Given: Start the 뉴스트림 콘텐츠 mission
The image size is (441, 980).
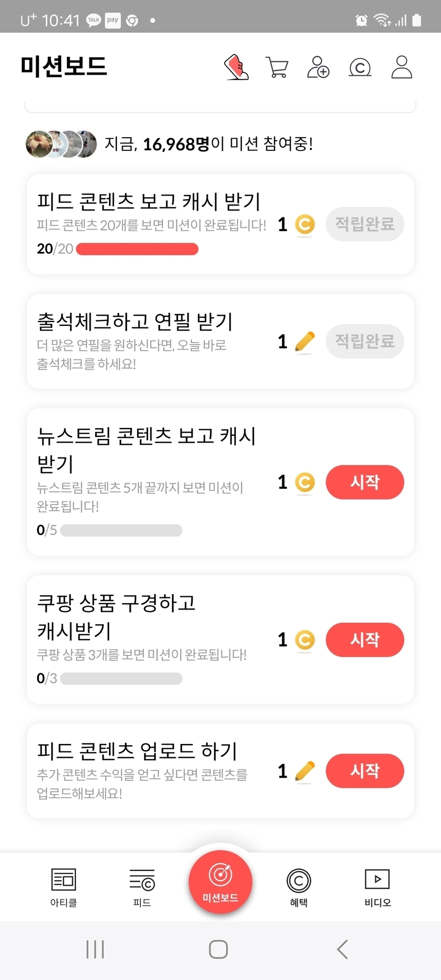Looking at the screenshot, I should [x=364, y=482].
